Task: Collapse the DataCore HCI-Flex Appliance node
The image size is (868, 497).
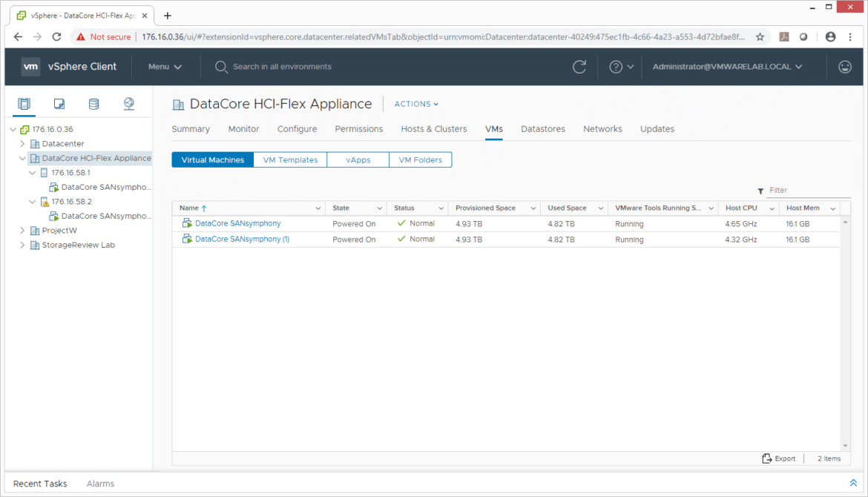Action: click(23, 158)
